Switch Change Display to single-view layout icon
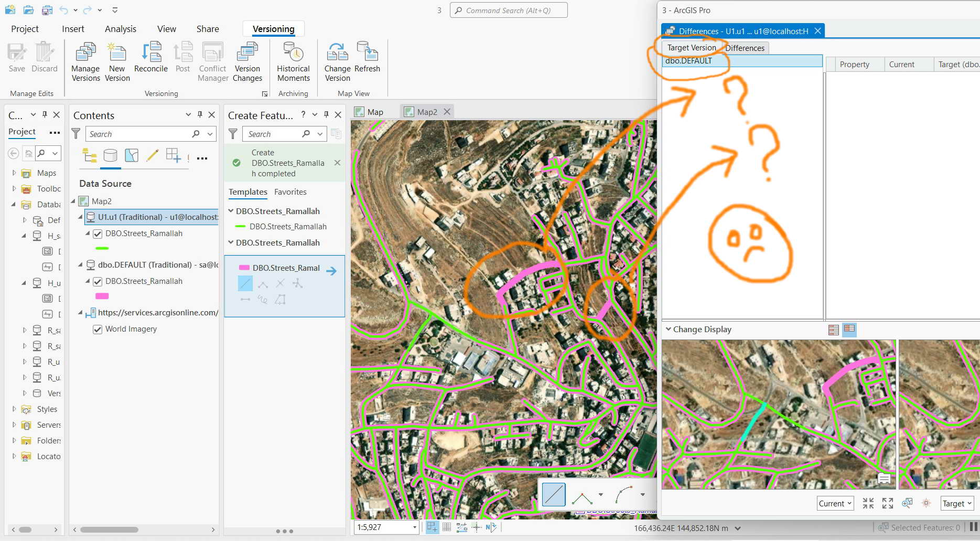Image resolution: width=980 pixels, height=541 pixels. (x=834, y=330)
